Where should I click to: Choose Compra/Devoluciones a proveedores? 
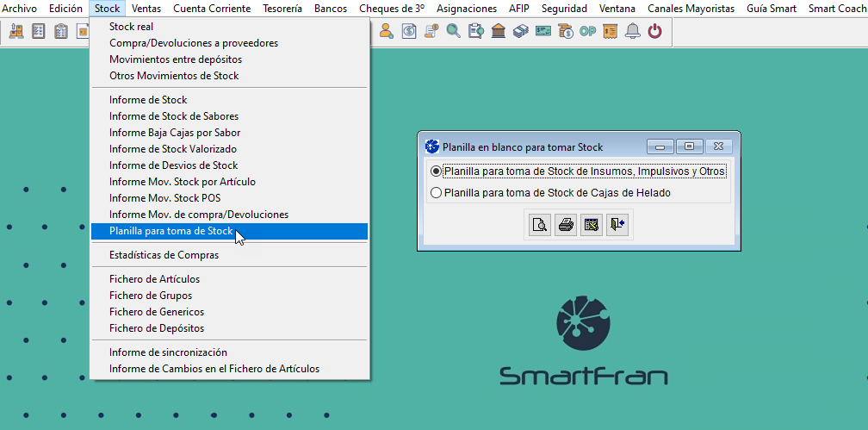click(229, 43)
